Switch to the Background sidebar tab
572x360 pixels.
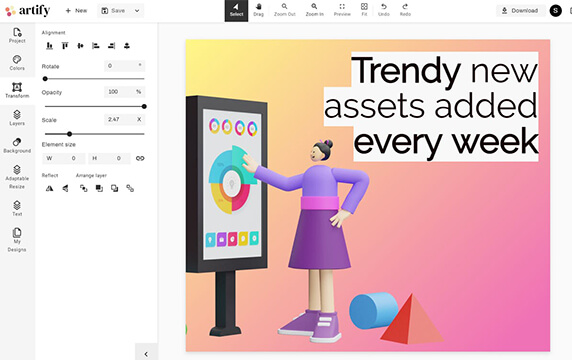coord(17,146)
